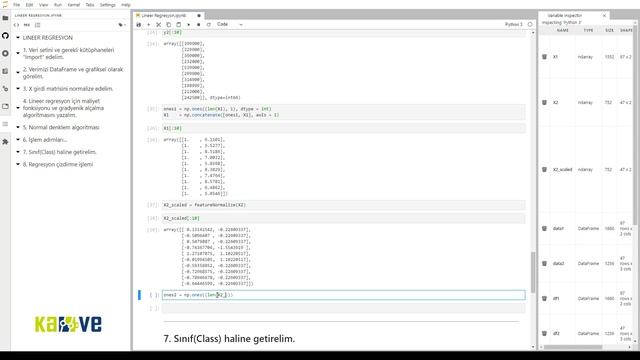Run the selected cell
This screenshot has height=360, width=640.
click(x=189, y=24)
